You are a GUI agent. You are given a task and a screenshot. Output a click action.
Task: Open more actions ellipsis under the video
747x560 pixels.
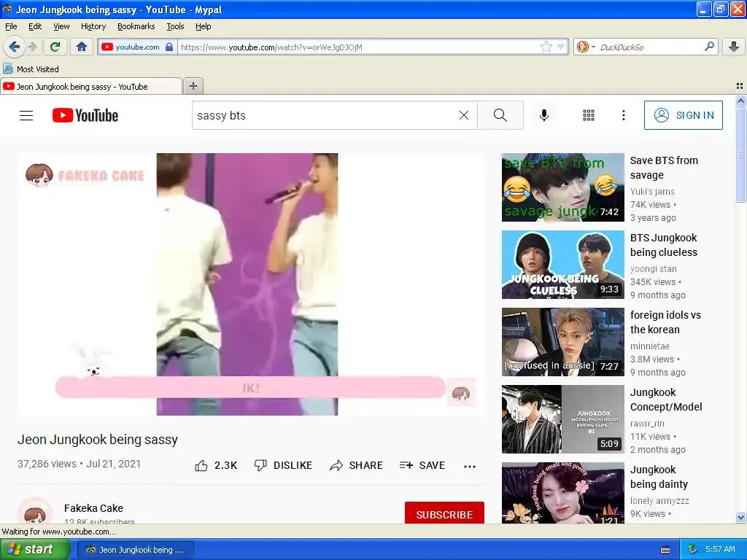pyautogui.click(x=470, y=466)
